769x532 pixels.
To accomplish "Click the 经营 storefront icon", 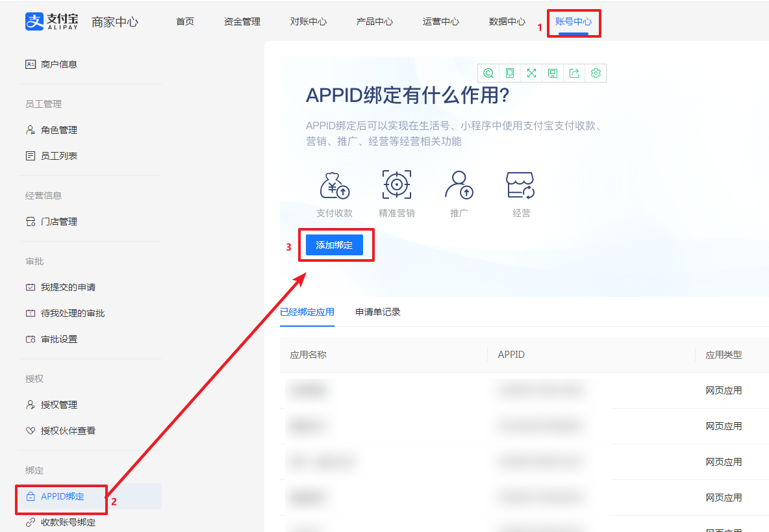I will (x=520, y=185).
